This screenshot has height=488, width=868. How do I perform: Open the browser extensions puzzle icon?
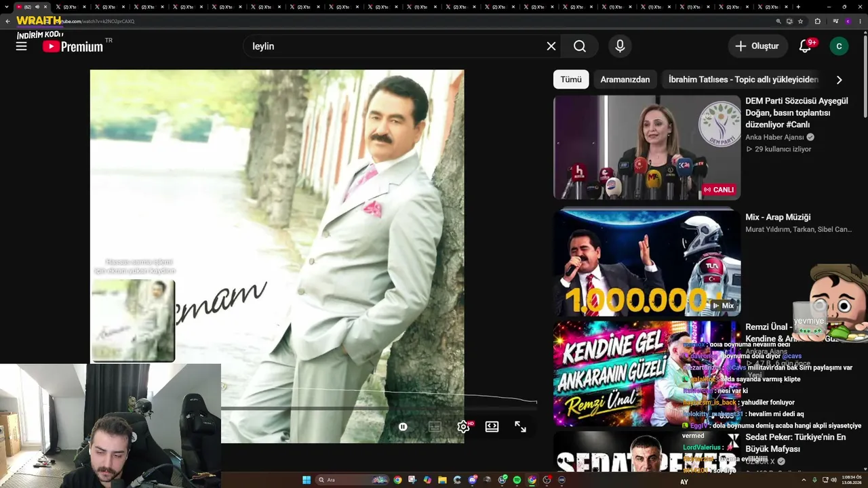click(x=817, y=21)
